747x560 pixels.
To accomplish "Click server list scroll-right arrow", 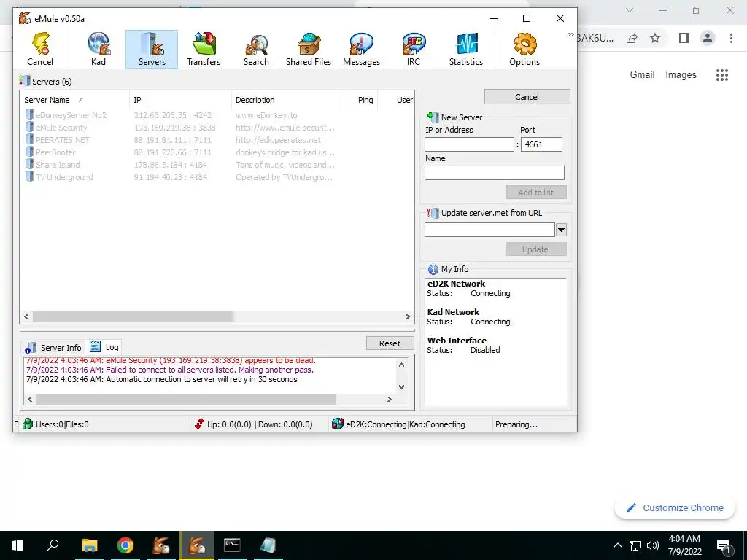I will (408, 316).
